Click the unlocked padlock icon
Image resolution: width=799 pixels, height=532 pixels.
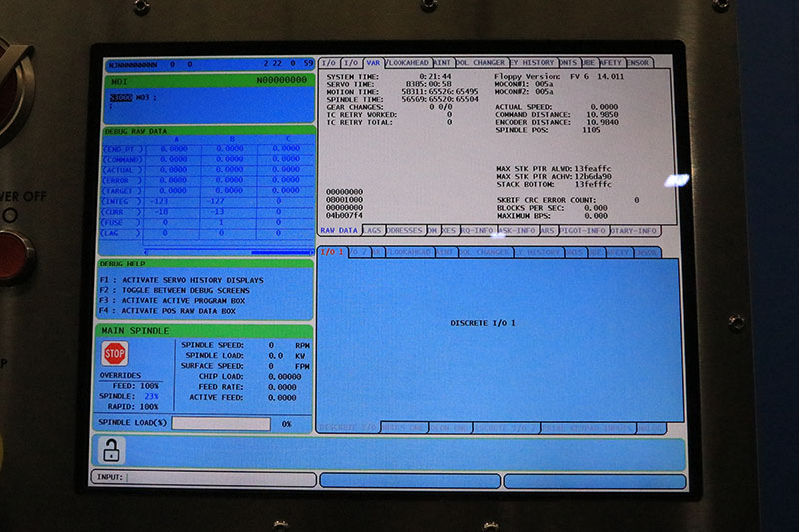click(111, 451)
